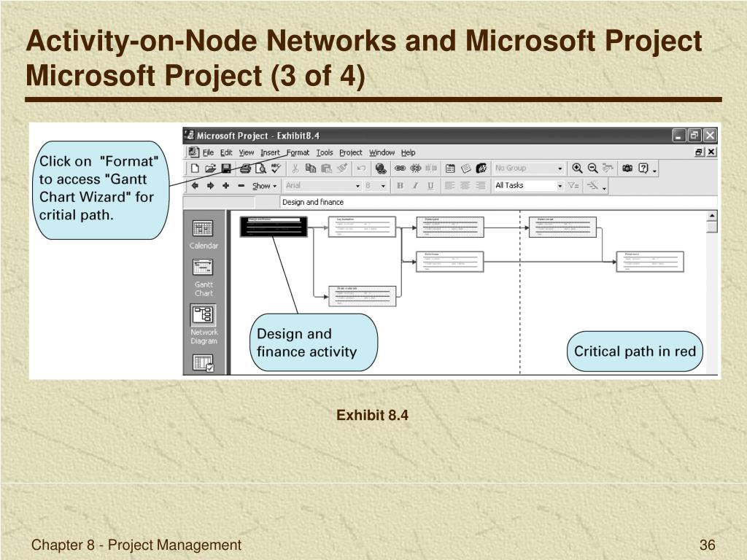The width and height of the screenshot is (747, 560).
Task: Click the Open folder icon
Action: pyautogui.click(x=210, y=168)
